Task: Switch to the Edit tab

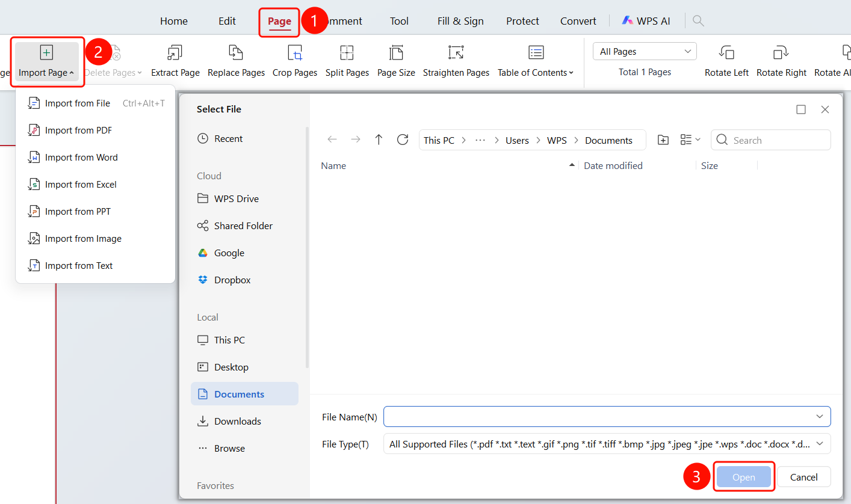Action: tap(227, 21)
